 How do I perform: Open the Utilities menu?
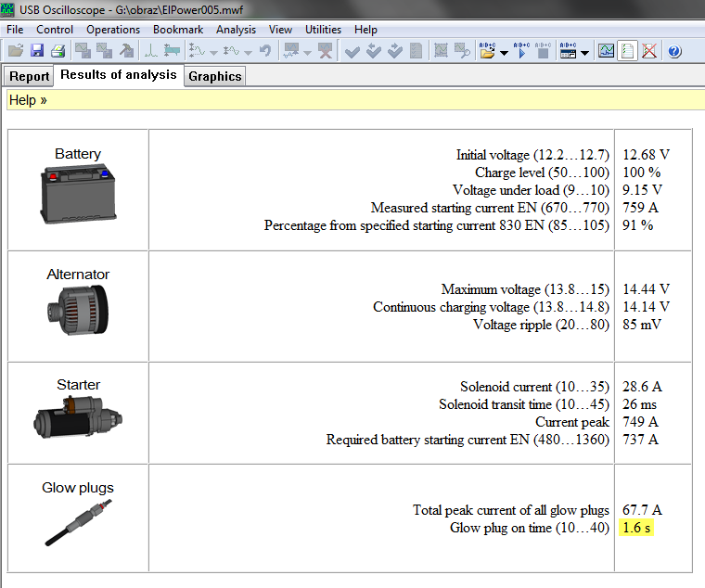point(323,30)
